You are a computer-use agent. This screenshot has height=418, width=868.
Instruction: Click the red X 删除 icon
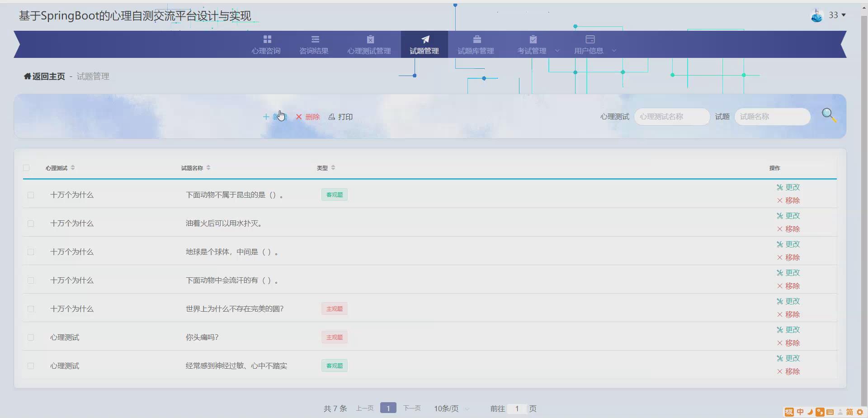point(299,117)
